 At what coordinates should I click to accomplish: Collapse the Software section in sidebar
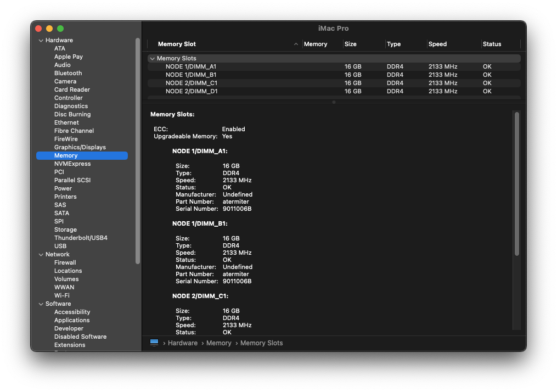[41, 304]
